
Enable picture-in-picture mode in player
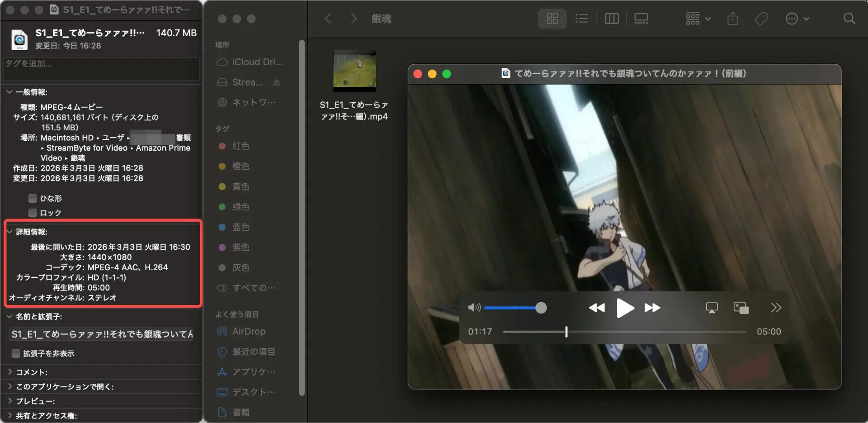pos(741,308)
